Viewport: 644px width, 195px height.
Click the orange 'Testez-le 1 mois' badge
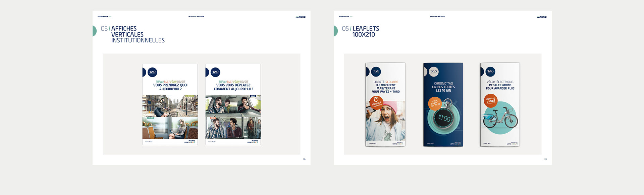[491, 101]
